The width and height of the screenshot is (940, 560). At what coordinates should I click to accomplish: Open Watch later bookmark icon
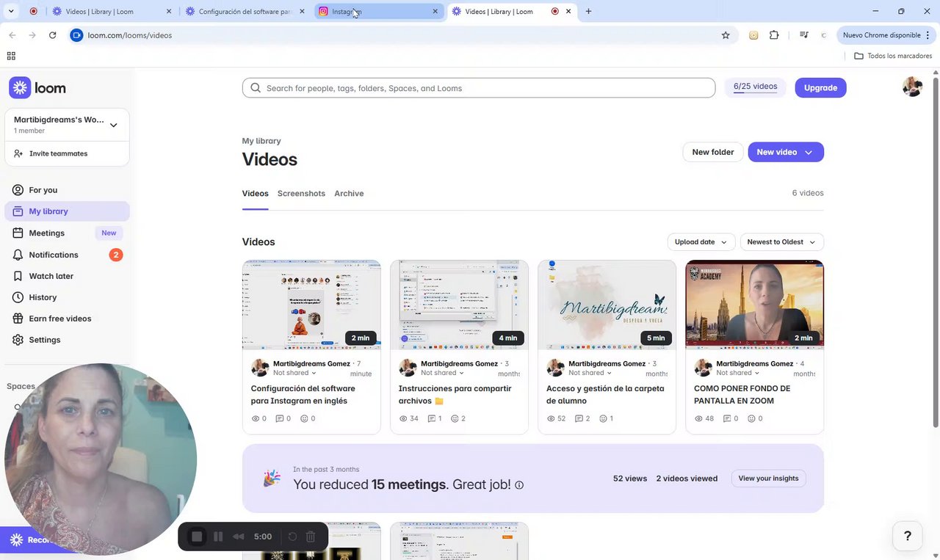[18, 276]
